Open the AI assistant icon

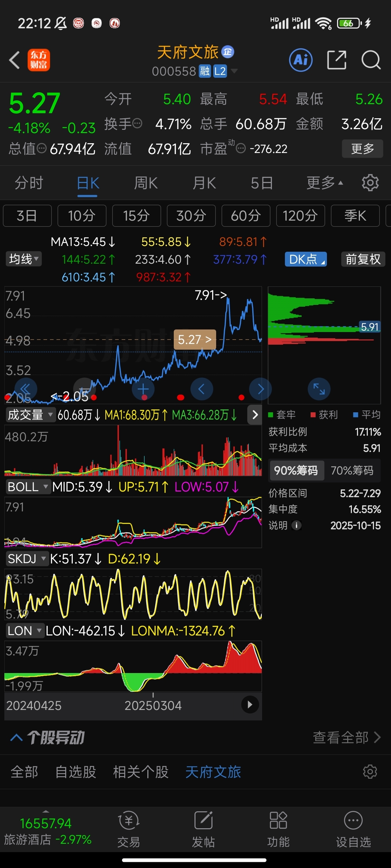[301, 60]
